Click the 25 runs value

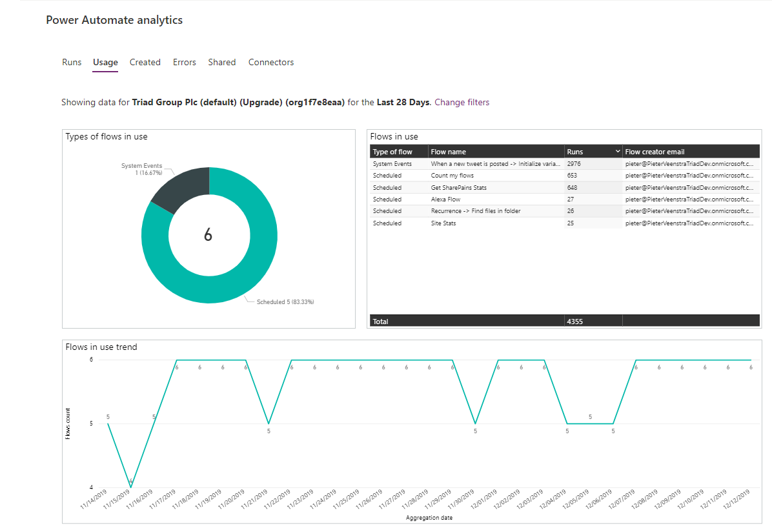pos(570,223)
